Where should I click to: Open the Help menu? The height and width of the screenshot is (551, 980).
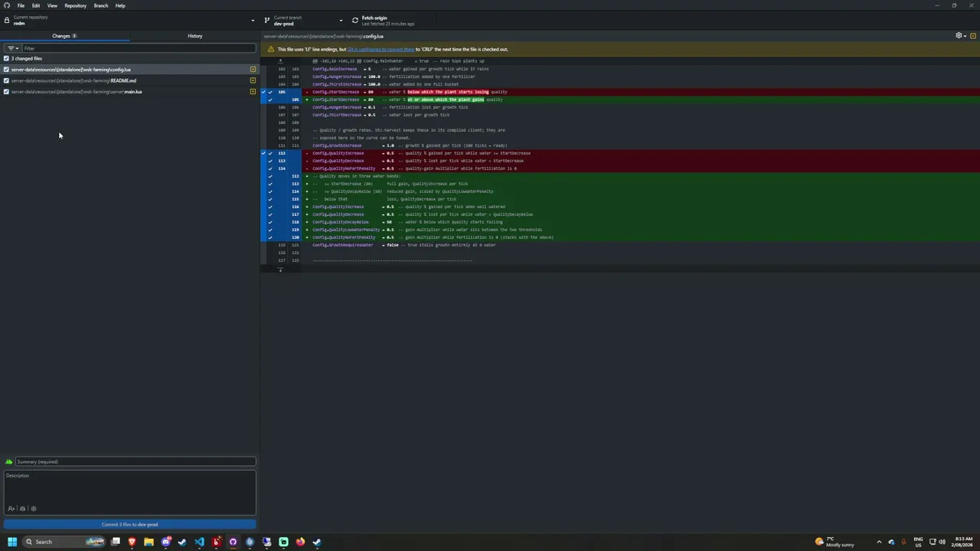[x=120, y=5]
